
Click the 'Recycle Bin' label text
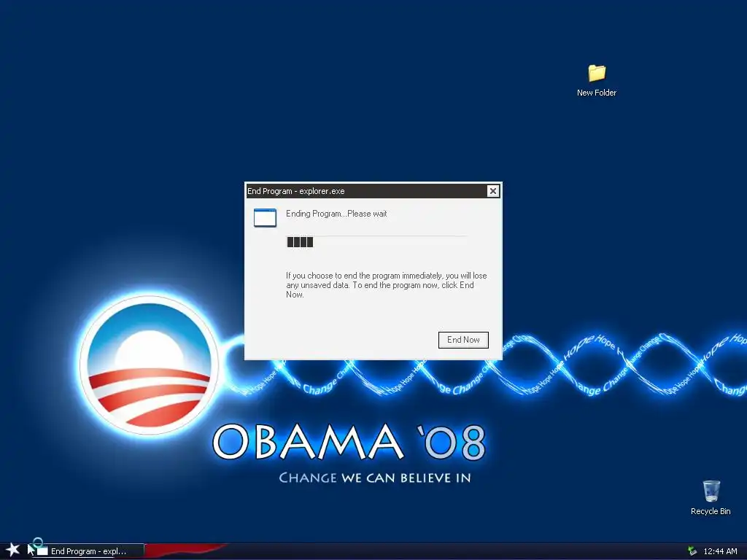tap(711, 511)
